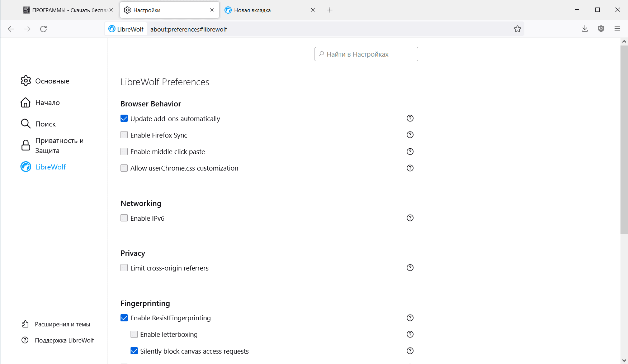Open the hamburger application menu

pyautogui.click(x=617, y=29)
